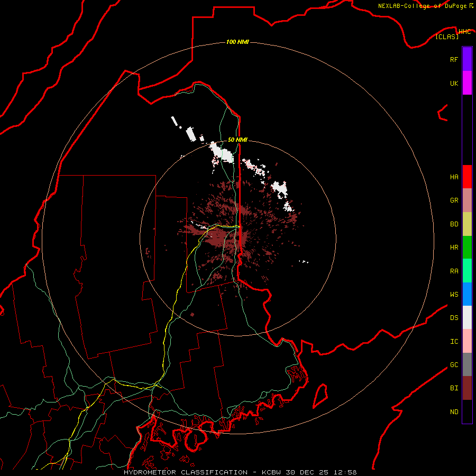
Task: Click the HHC product code label
Action: coord(464,32)
